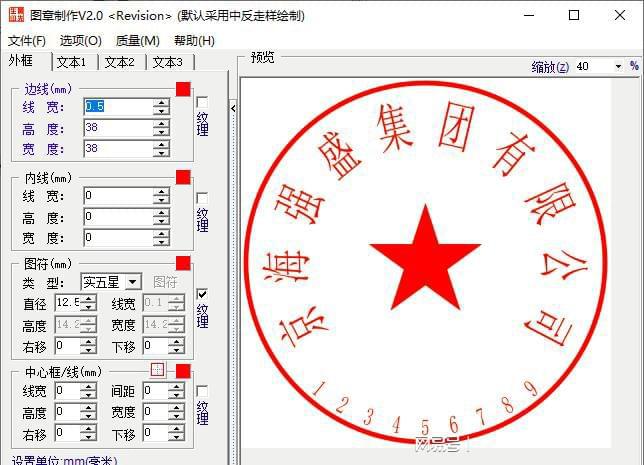Pick the red color swatch for 中心框/线
Image resolution: width=644 pixels, height=465 pixels.
(x=183, y=371)
